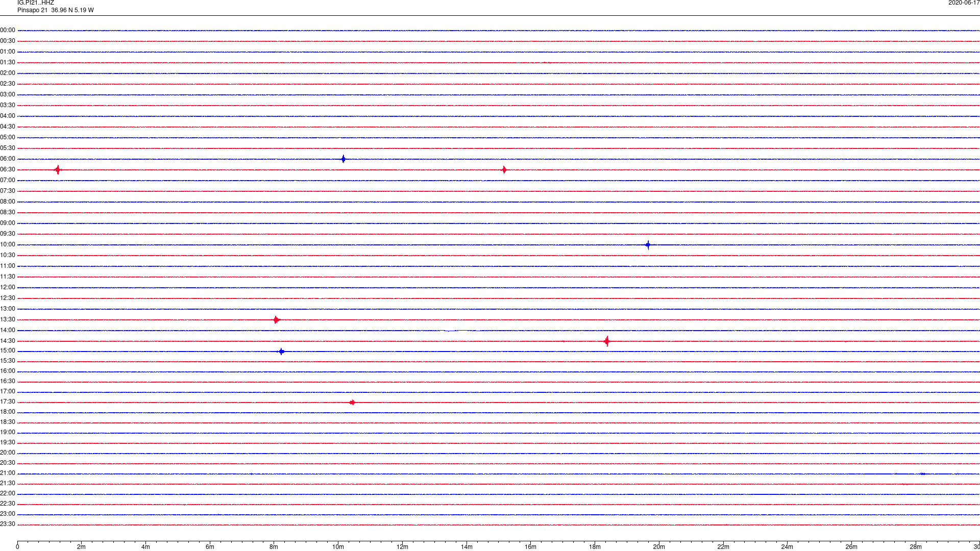Screen dimensions: 980x551
Task: Click the 16:30 time label
Action: coord(8,381)
